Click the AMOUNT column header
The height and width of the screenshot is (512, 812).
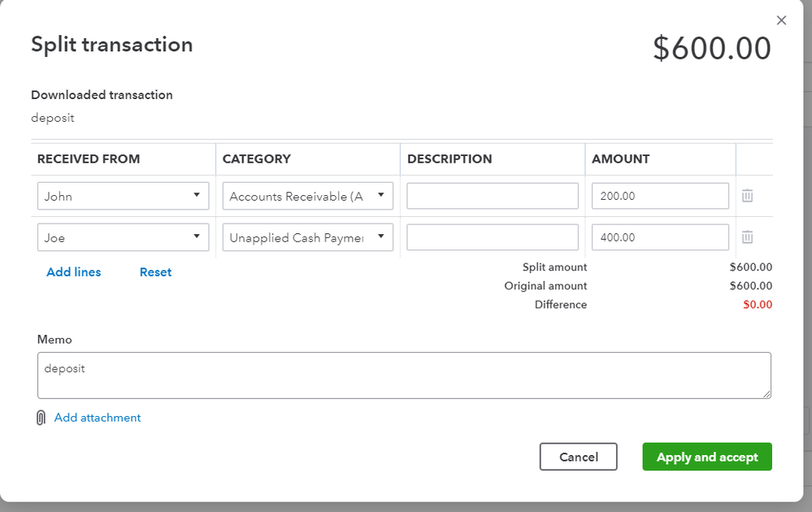pos(620,159)
